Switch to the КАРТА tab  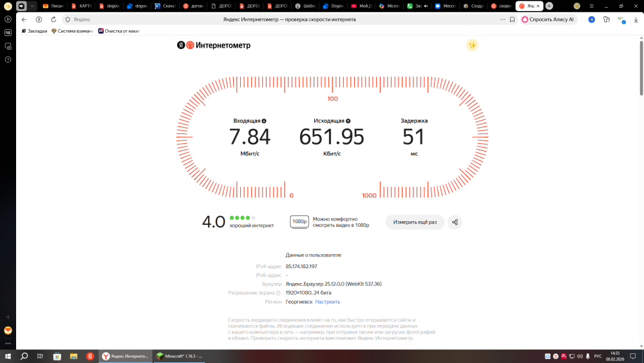click(x=81, y=6)
